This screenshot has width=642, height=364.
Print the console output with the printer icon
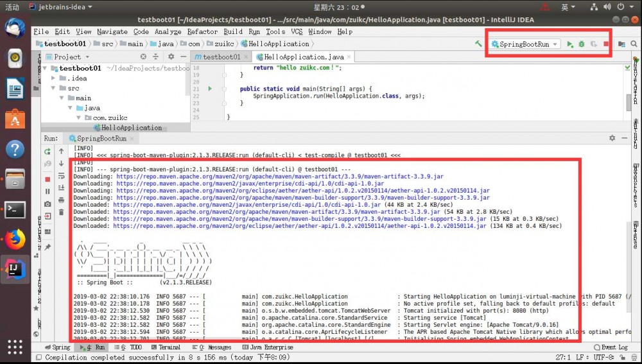[61, 200]
